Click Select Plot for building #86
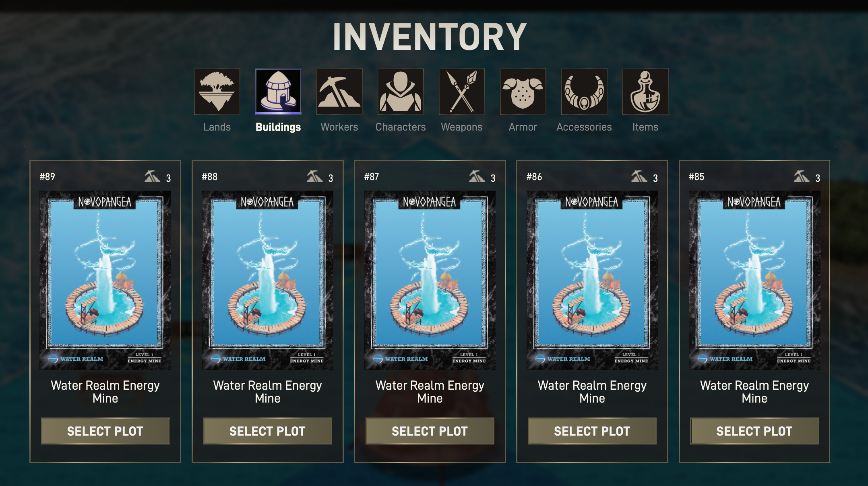 [x=592, y=431]
